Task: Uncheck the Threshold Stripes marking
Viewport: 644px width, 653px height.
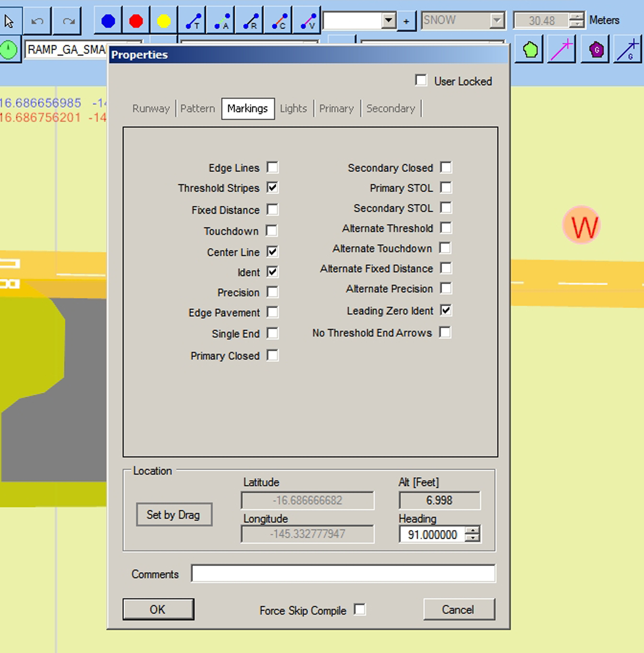Action: (x=273, y=188)
